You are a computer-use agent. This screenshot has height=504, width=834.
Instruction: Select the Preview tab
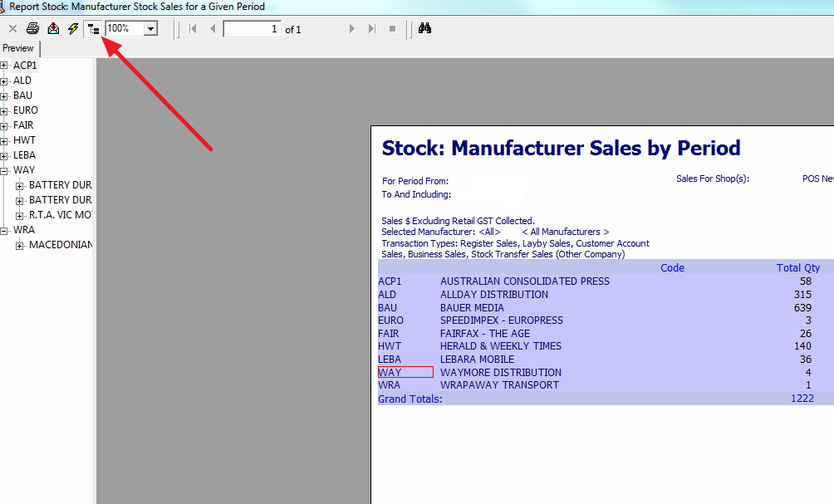tap(18, 48)
